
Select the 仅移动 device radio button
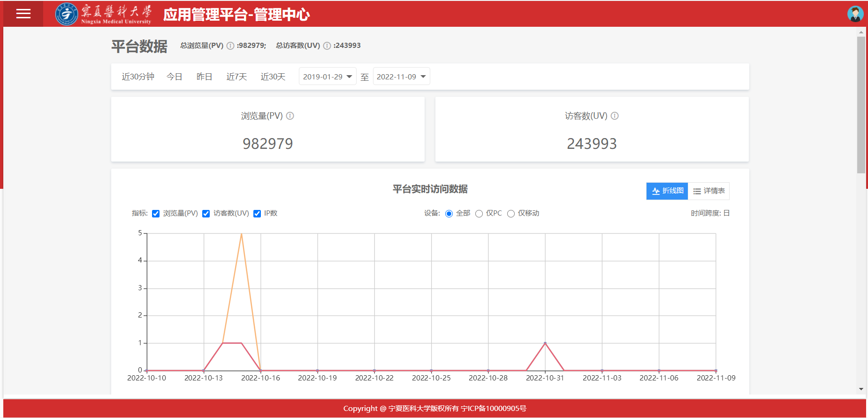pyautogui.click(x=511, y=214)
